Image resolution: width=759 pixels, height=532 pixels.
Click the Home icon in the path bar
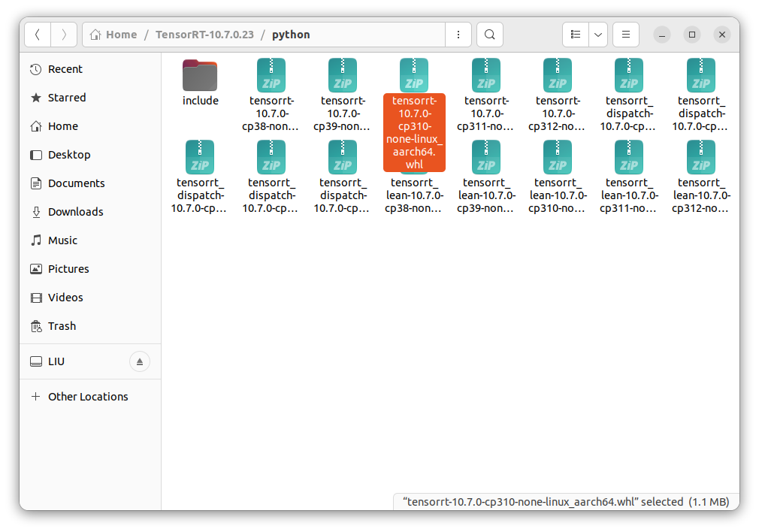(x=96, y=35)
